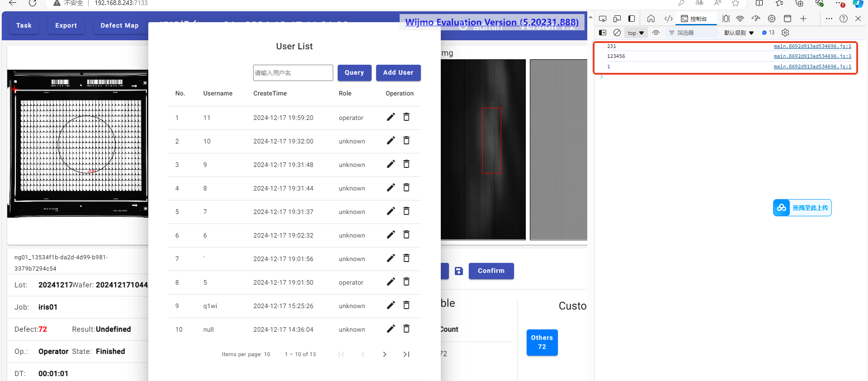Activate DevTools inspect element picker
Screen dimensions: 868x381
pyautogui.click(x=603, y=19)
